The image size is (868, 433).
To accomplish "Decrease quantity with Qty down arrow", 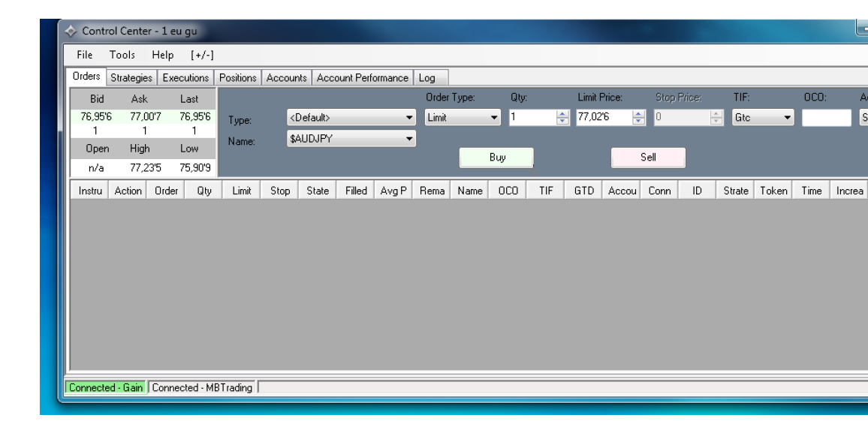I will [562, 121].
